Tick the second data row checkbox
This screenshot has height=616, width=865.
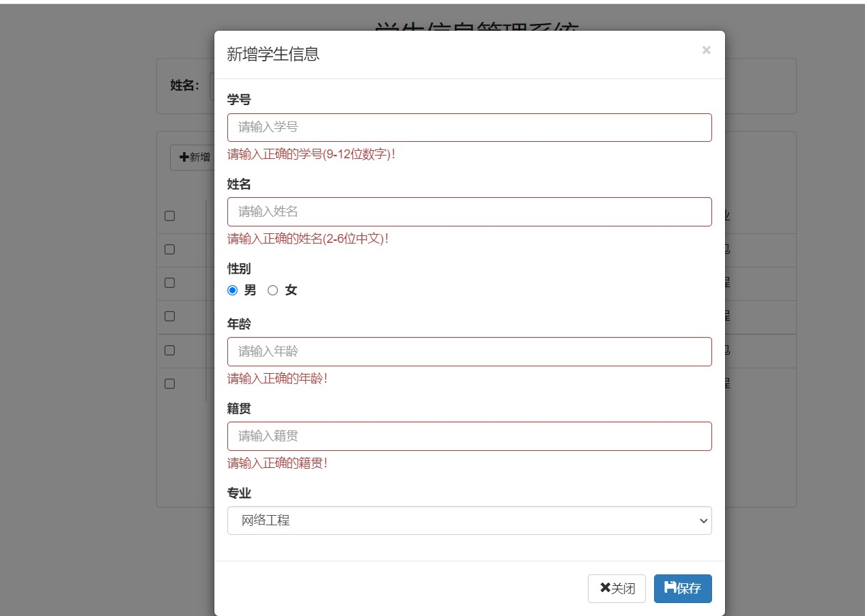pos(169,282)
